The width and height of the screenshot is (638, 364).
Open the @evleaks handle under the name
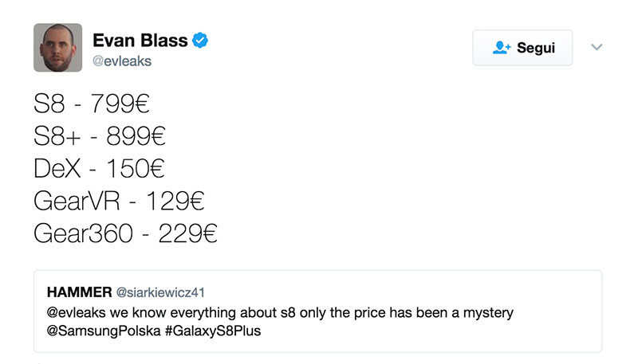pyautogui.click(x=122, y=61)
